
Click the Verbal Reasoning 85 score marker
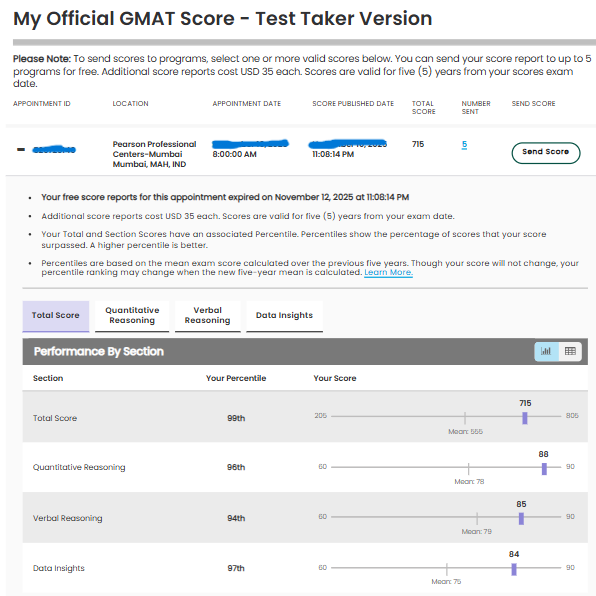pos(521,518)
